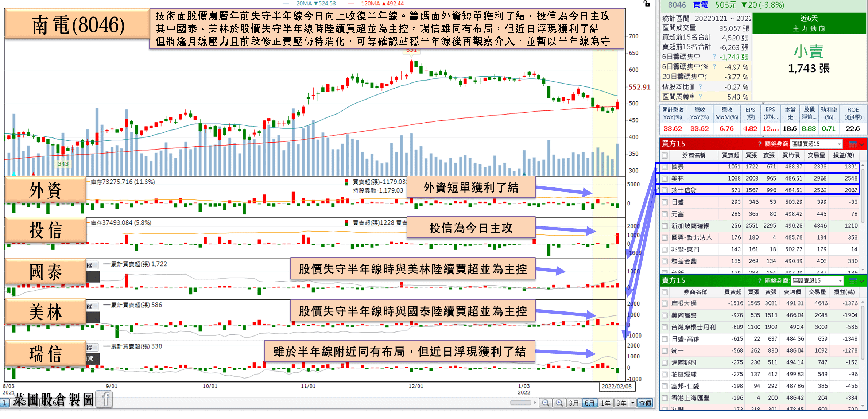
Task: Click the 香港上海匯豐 row name
Action: pyautogui.click(x=690, y=398)
